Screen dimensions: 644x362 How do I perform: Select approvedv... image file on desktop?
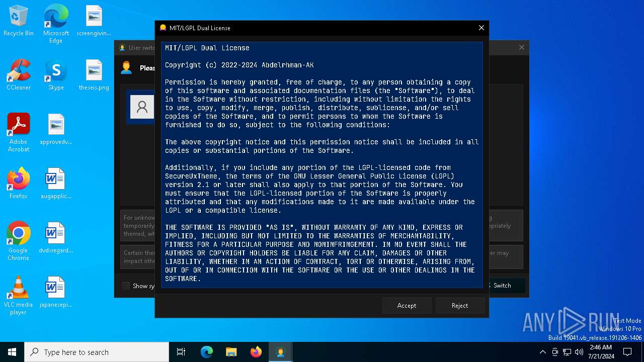click(x=56, y=130)
